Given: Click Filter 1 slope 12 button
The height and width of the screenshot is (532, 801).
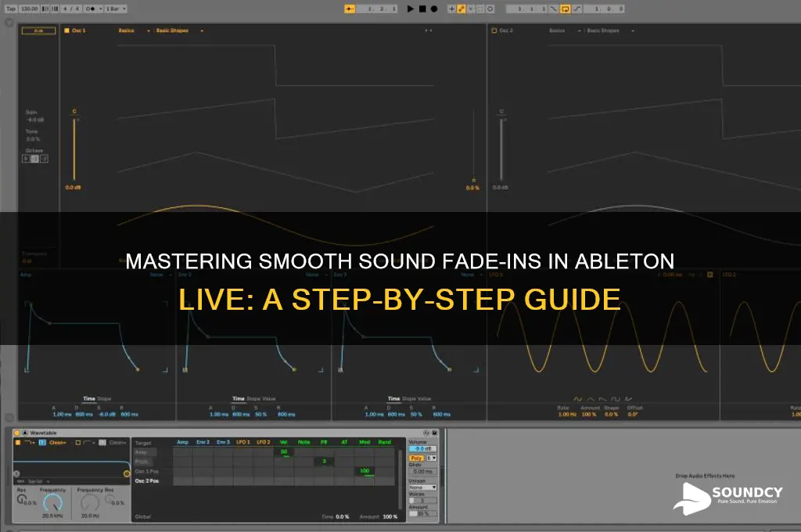Looking at the screenshot, I should coord(42,443).
